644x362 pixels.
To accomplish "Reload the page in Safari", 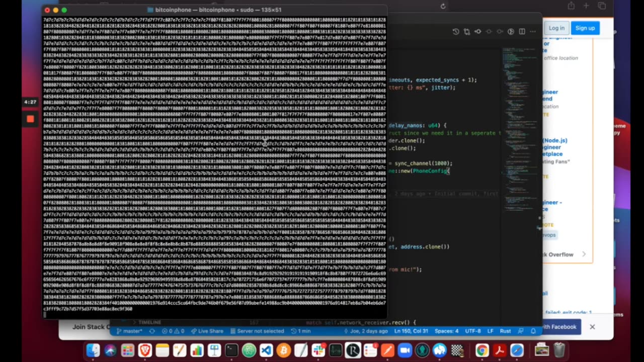I will 443,6.
